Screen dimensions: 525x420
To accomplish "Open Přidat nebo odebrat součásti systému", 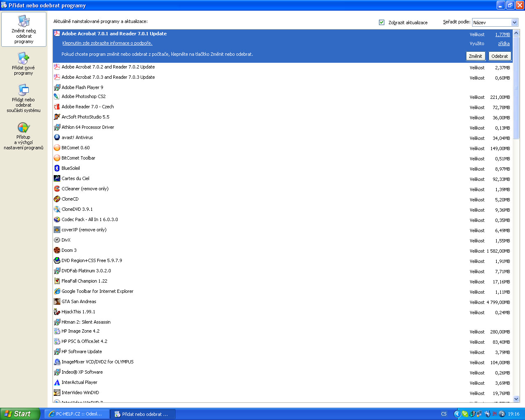I will click(23, 98).
